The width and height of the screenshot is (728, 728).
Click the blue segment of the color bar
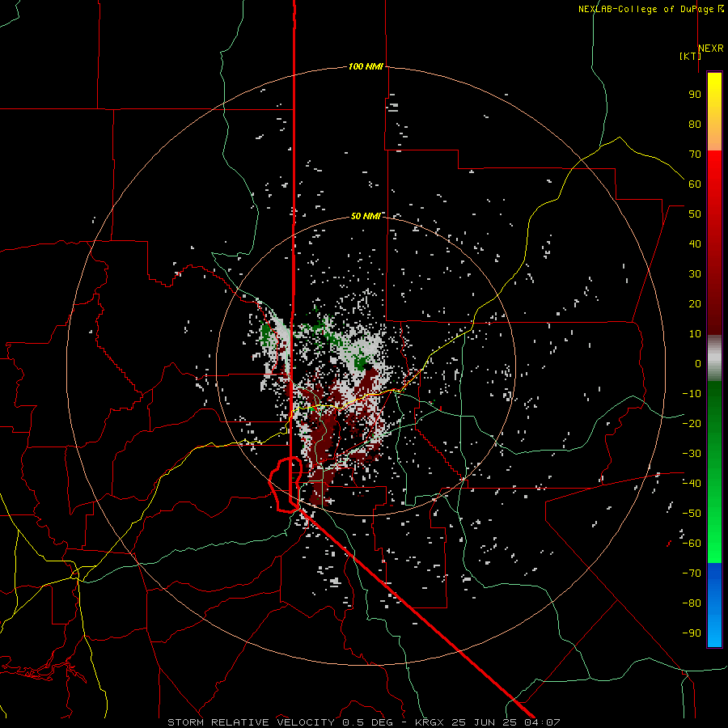point(714,604)
